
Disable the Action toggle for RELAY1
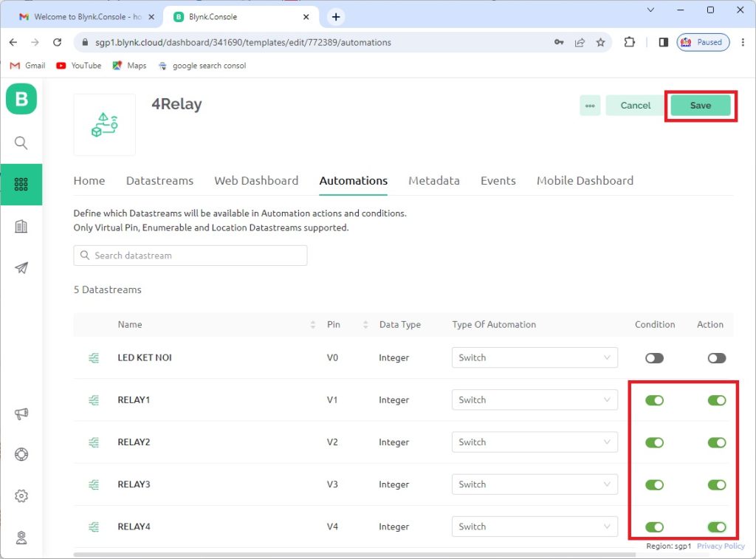[x=716, y=400]
